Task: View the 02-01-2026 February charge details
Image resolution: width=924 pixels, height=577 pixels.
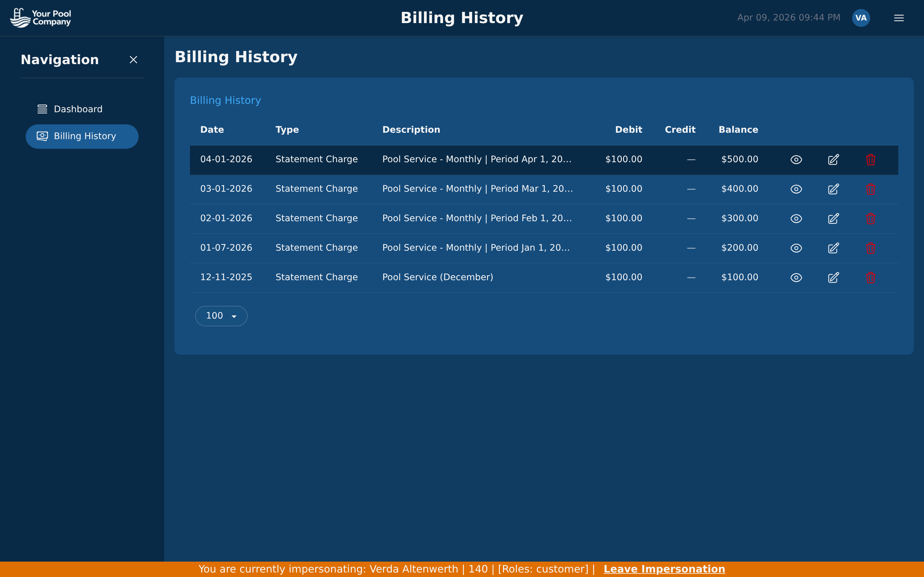Action: [796, 218]
